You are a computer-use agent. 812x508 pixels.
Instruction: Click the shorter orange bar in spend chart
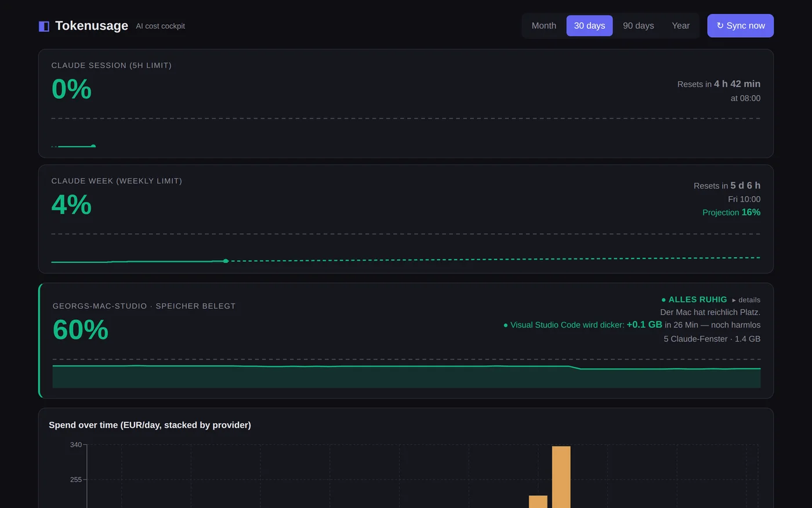538,502
